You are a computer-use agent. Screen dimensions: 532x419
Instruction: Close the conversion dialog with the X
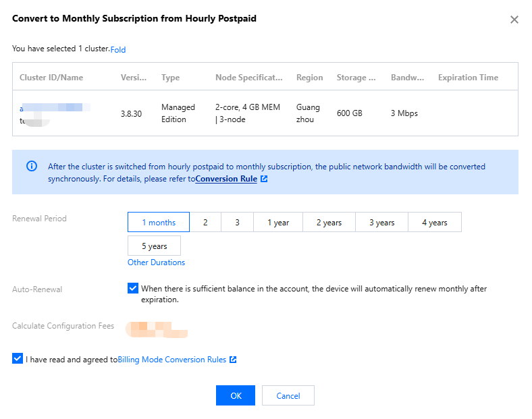[x=514, y=20]
